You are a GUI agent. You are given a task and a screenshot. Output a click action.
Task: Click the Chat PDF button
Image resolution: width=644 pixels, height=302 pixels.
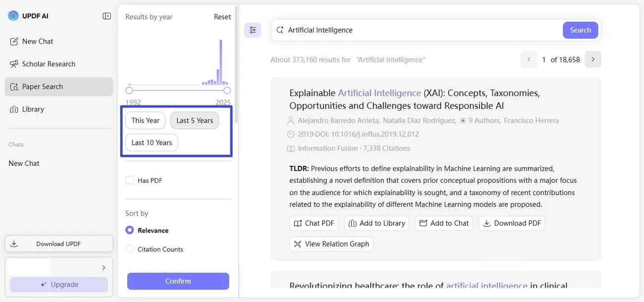coord(314,223)
